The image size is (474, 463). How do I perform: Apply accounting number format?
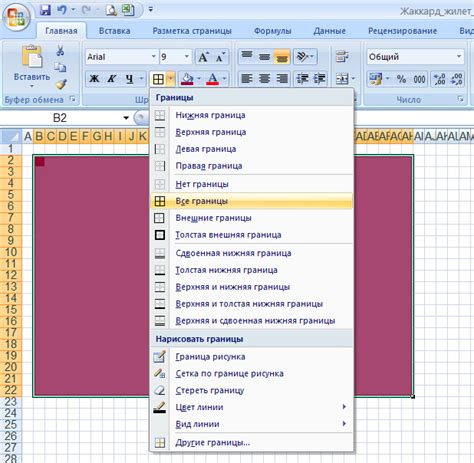click(376, 79)
